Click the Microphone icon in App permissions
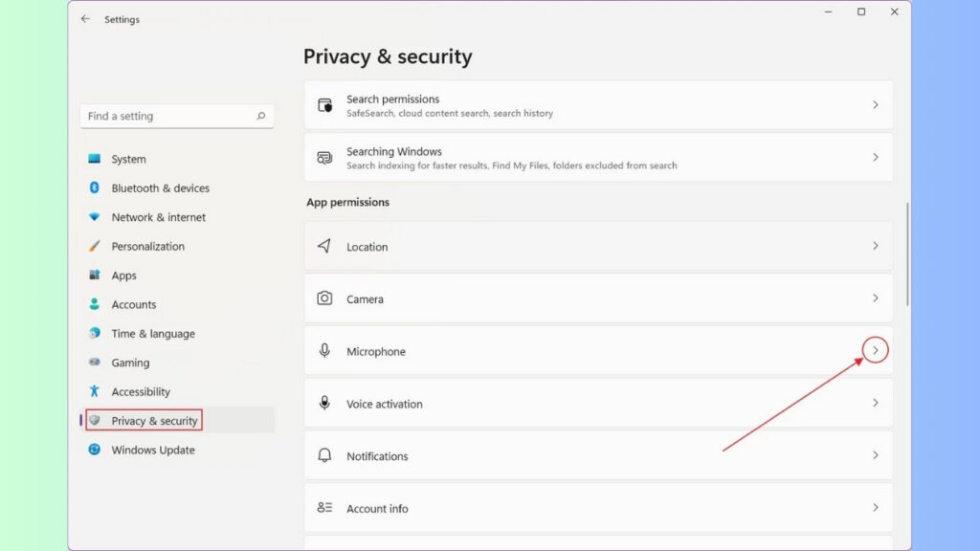Viewport: 980px width, 551px height. tap(324, 351)
